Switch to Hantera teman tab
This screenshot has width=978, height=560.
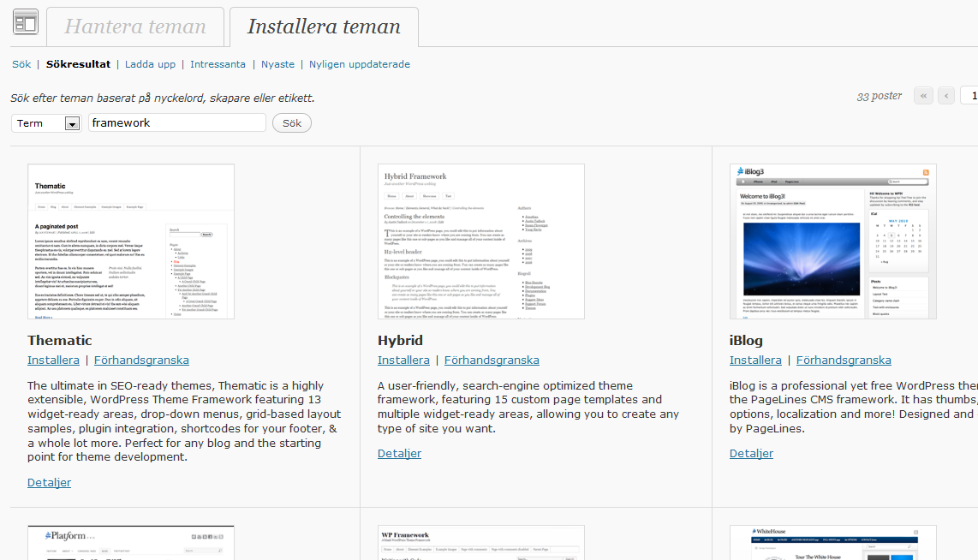point(135,27)
